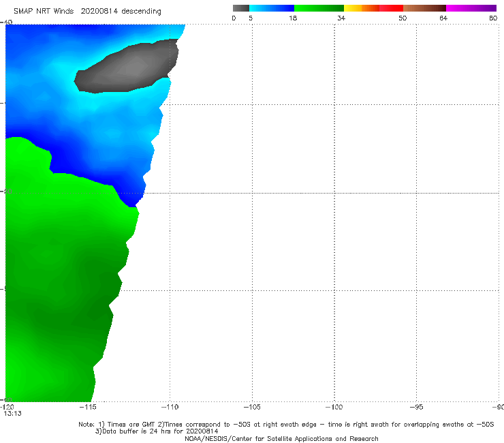Click the swath time label '13:13'
This screenshot has height=443, width=504.
(12, 414)
